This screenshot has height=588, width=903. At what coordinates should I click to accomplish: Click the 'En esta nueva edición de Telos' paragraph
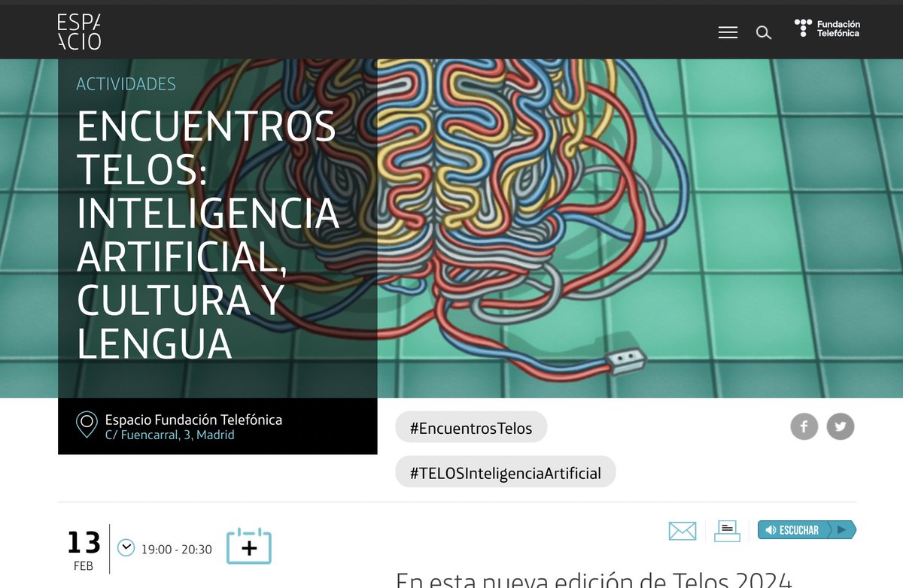594,579
